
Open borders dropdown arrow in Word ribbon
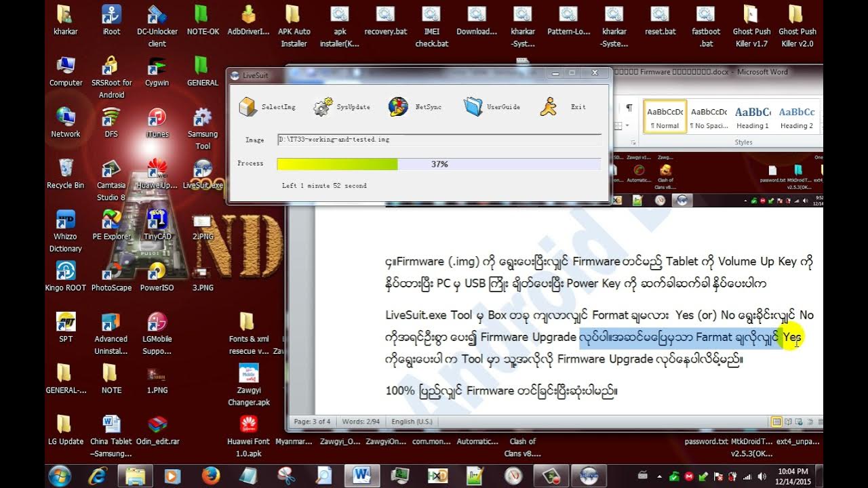click(628, 125)
